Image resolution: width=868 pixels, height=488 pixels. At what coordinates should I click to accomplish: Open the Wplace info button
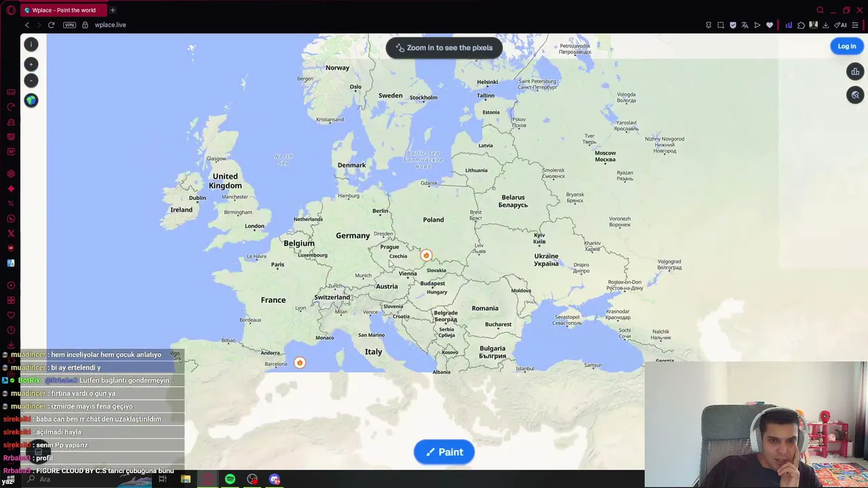coord(31,44)
